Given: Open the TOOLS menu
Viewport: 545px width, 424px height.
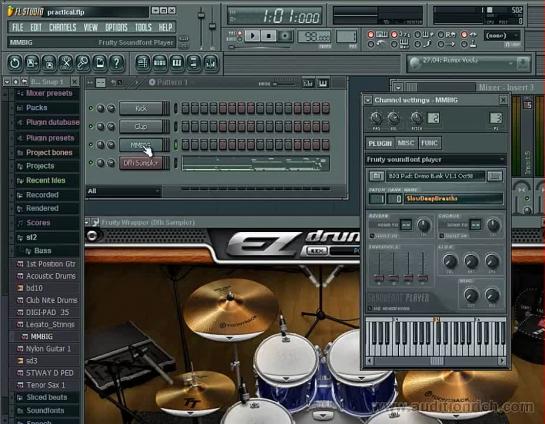Looking at the screenshot, I should pyautogui.click(x=143, y=27).
